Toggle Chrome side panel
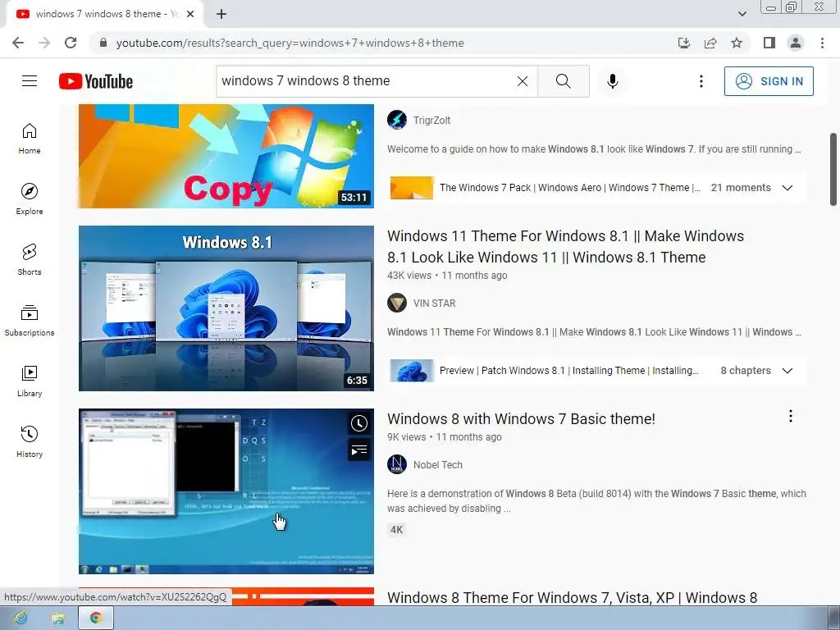Screen dimensions: 840x630 (769, 43)
